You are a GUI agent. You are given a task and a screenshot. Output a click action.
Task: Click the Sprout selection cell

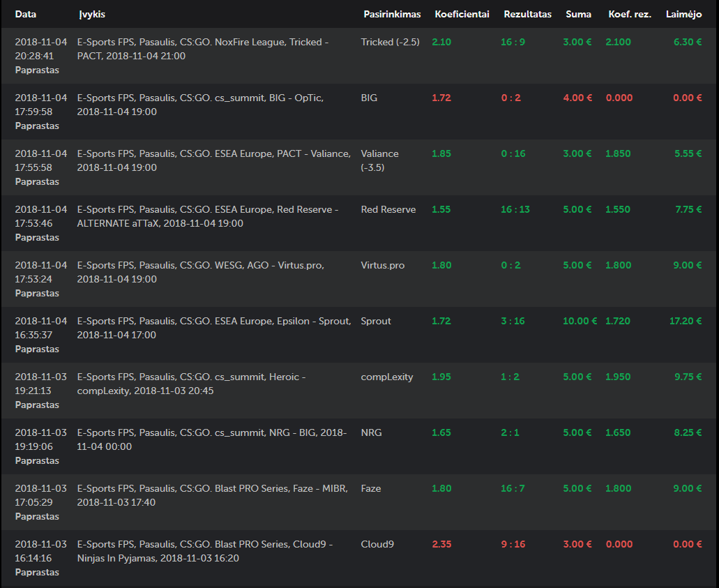[x=376, y=321]
